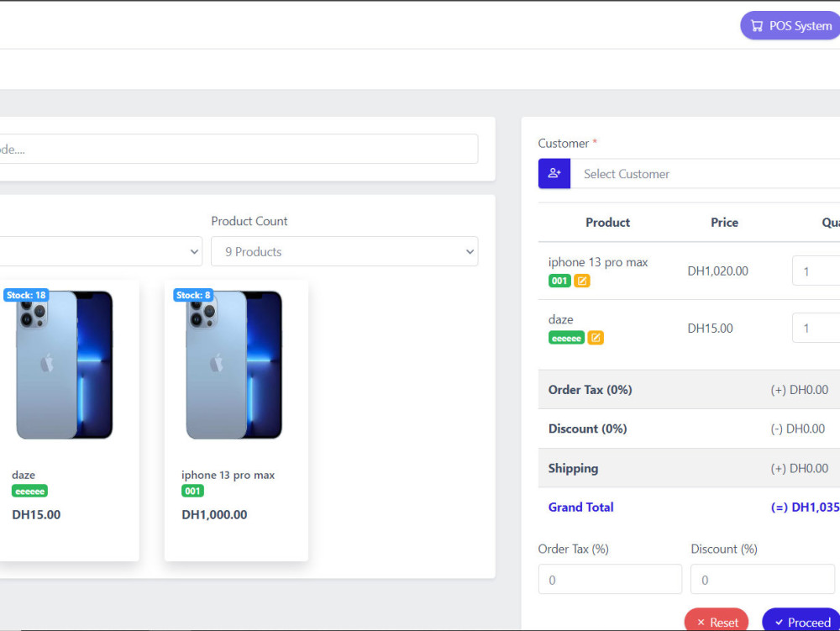
Task: Click the daze product name in the cart
Action: [561, 320]
